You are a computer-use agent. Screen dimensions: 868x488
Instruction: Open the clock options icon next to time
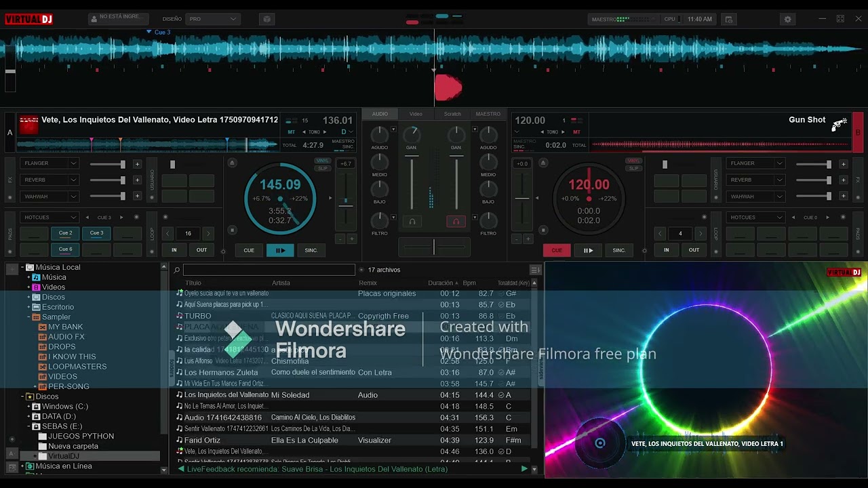pos(729,19)
